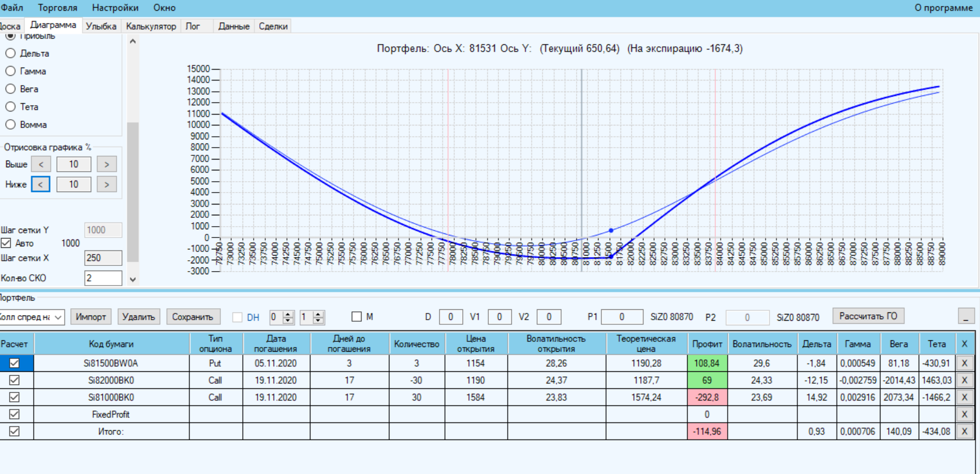The height and width of the screenshot is (474, 980).
Task: Toggle the Авто grid step checkbox
Action: tap(6, 243)
